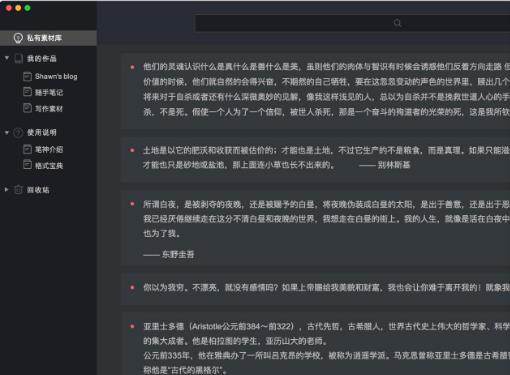Expand the 回收站 section
Screen dimensions: 510x375
(6, 190)
